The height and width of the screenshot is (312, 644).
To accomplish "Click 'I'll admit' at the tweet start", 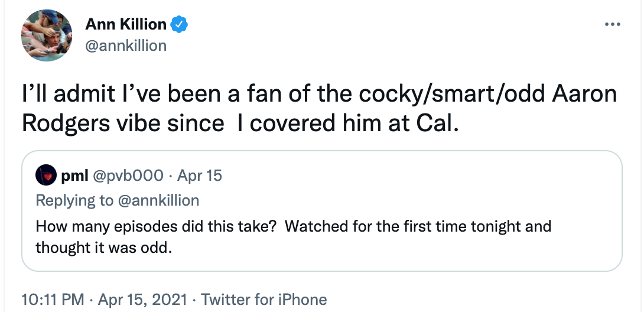I will click(66, 94).
